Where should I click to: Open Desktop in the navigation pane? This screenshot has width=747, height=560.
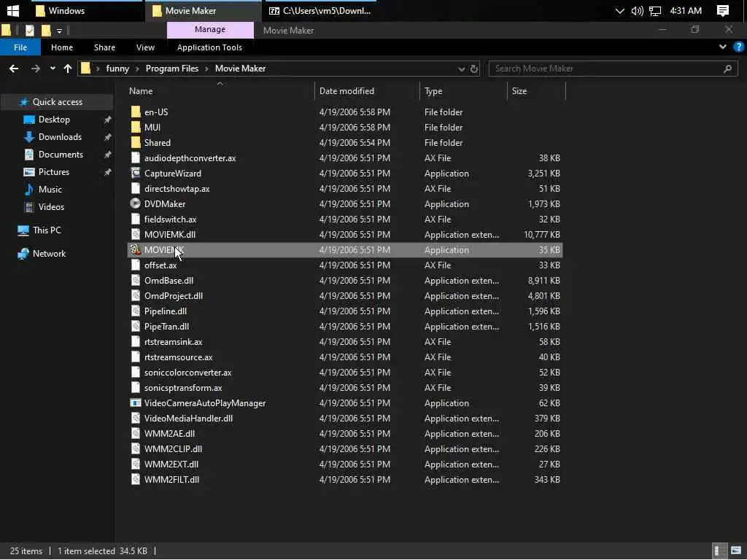[54, 120]
